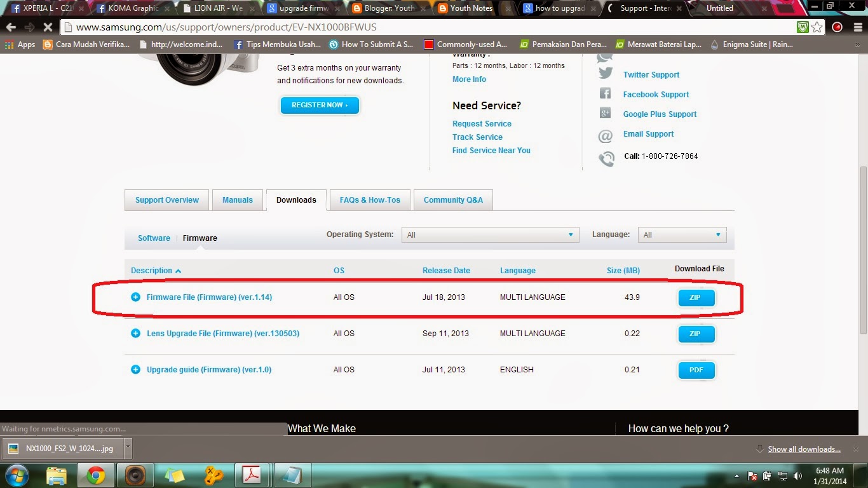Download the Firmware File ver.1.14 ZIP
The image size is (868, 488).
click(x=696, y=297)
